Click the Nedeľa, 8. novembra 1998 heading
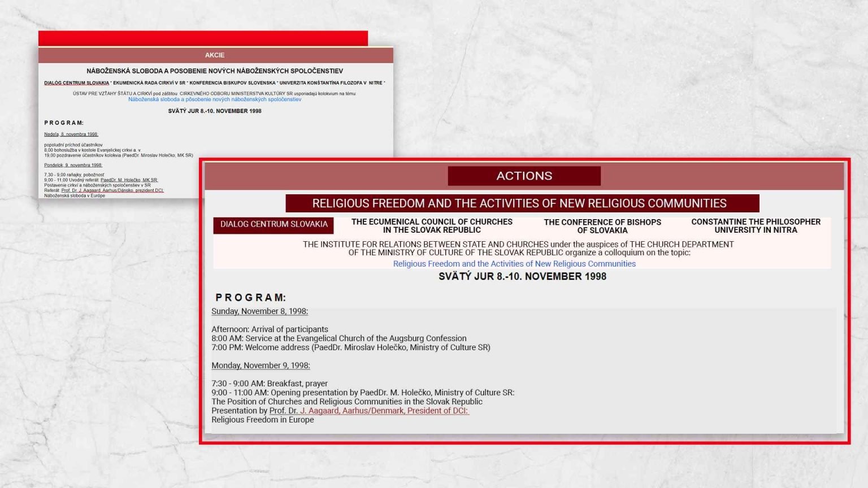Screen dimensions: 868x488 [x=71, y=134]
